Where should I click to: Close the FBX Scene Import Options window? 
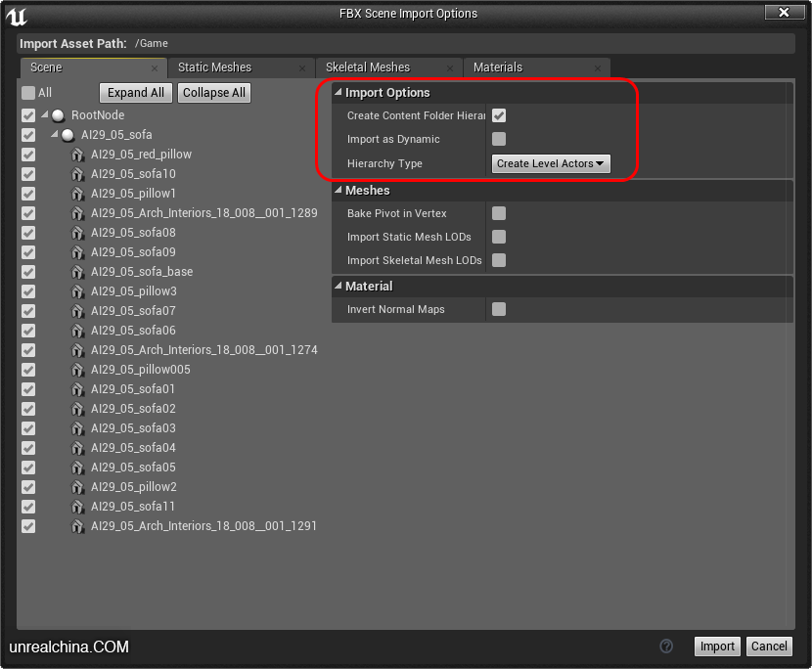(x=784, y=13)
